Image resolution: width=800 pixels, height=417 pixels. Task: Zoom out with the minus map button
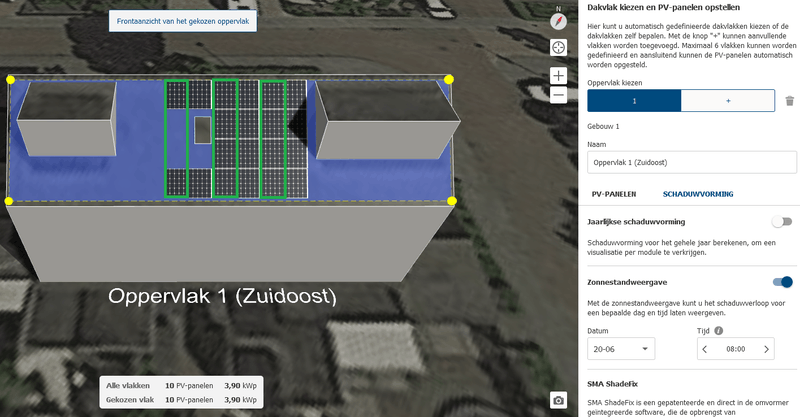[x=559, y=95]
